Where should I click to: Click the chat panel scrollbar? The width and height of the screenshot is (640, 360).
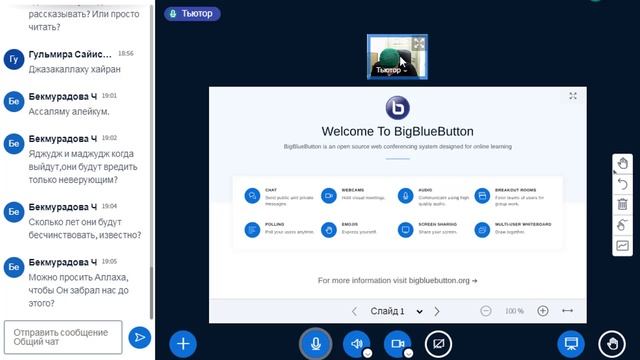point(152,293)
